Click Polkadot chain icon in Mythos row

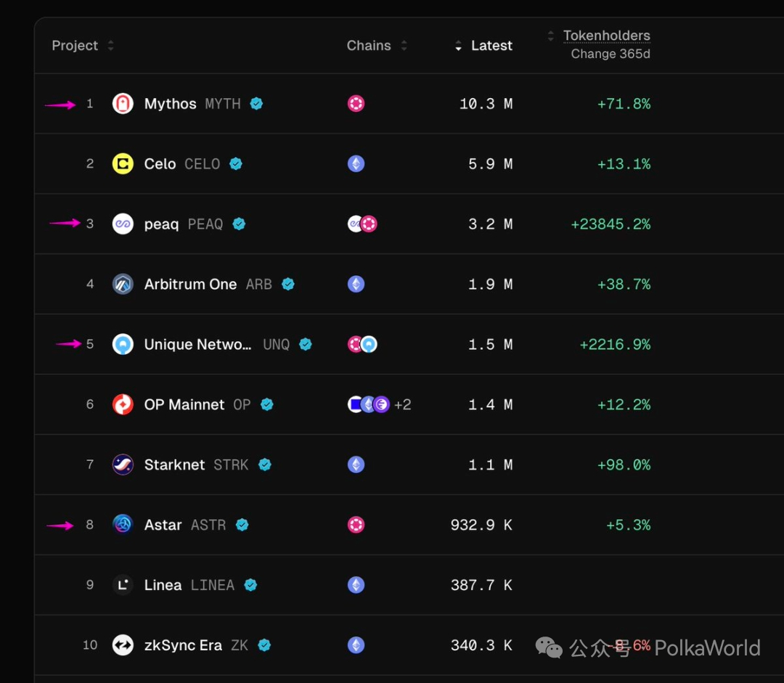click(x=356, y=104)
